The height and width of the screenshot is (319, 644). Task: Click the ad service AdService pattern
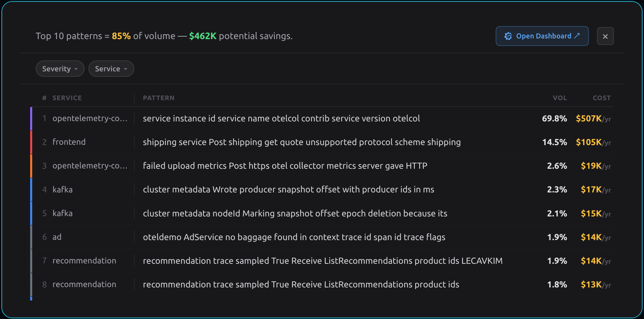click(294, 237)
